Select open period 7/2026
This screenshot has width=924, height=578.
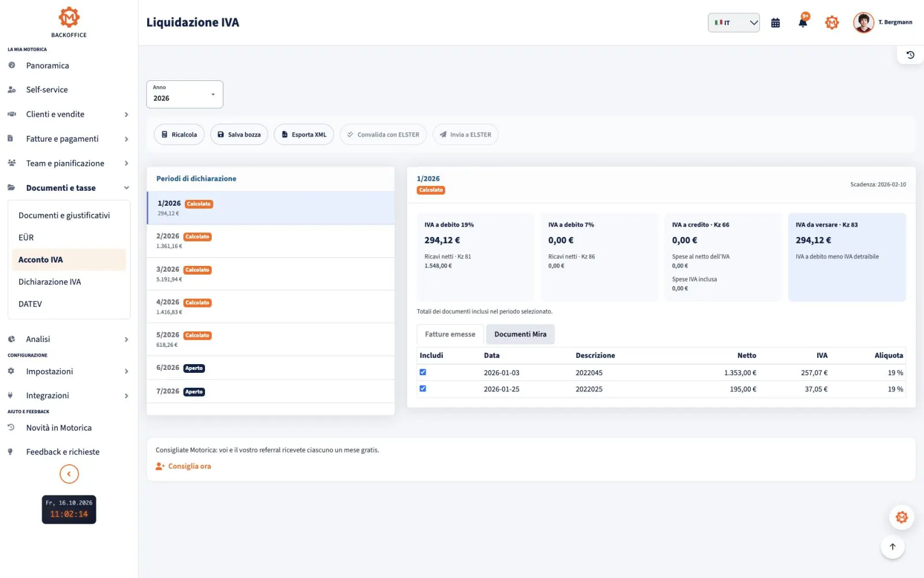271,391
